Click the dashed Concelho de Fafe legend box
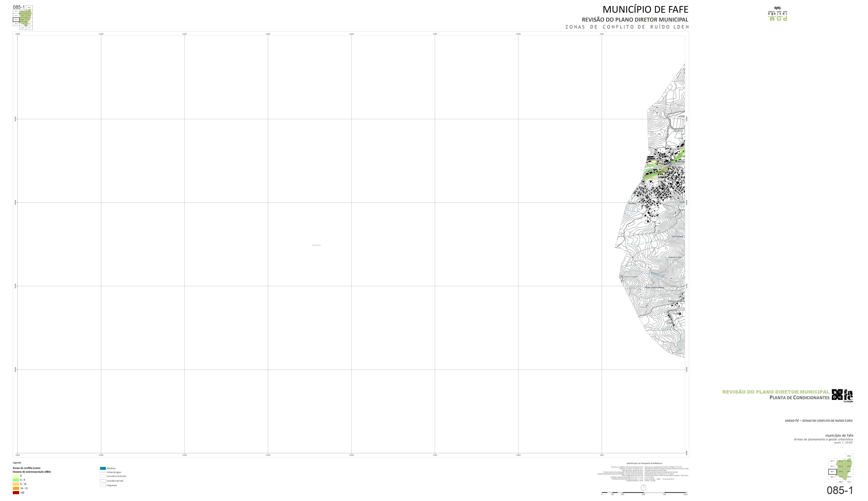The image size is (868, 501). [103, 481]
